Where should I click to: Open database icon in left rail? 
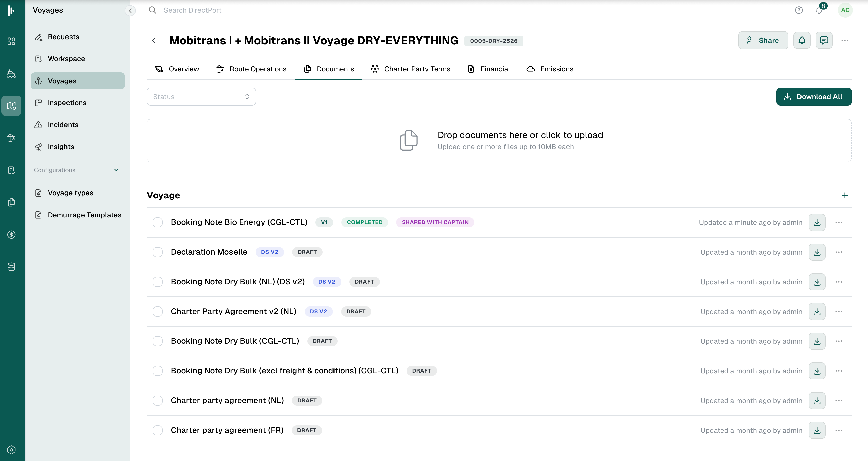click(x=11, y=267)
